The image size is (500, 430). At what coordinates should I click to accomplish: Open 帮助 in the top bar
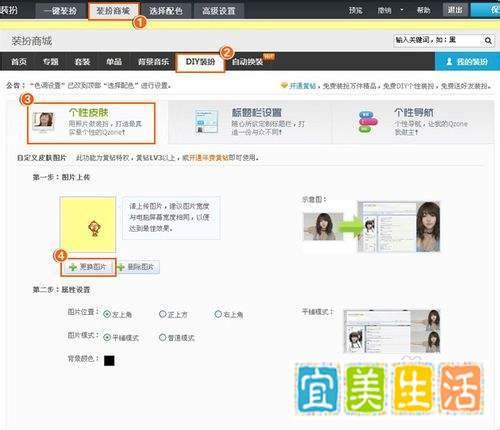pos(423,10)
